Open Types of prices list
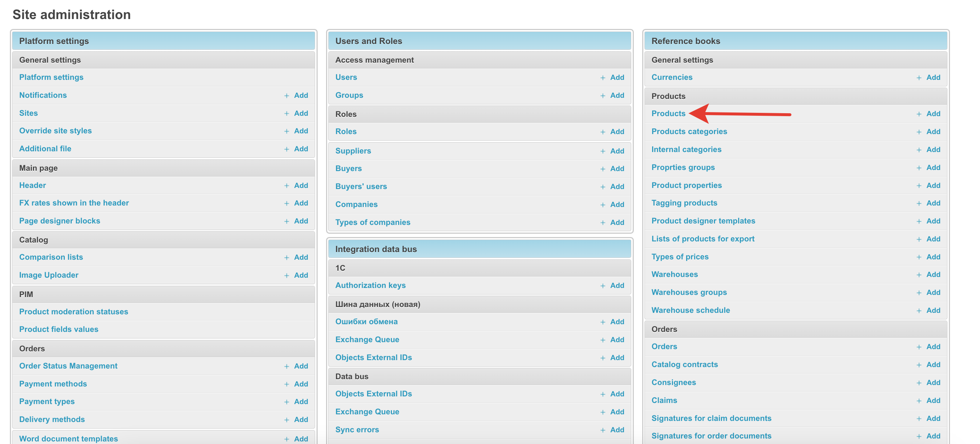This screenshot has height=444, width=980. (x=680, y=257)
